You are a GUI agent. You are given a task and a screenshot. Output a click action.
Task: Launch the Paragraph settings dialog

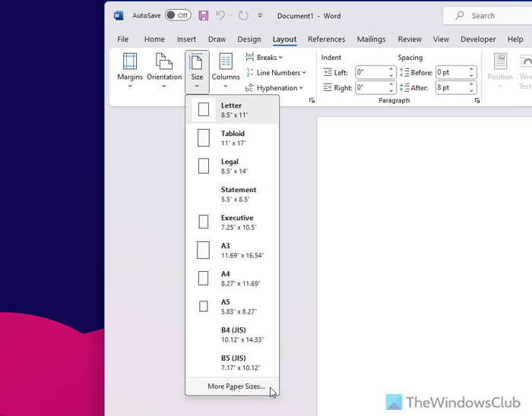[x=477, y=101]
